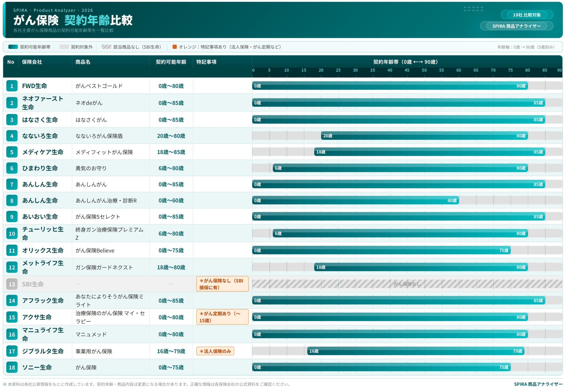Click the dotted grid decoration in header

pos(473,9)
